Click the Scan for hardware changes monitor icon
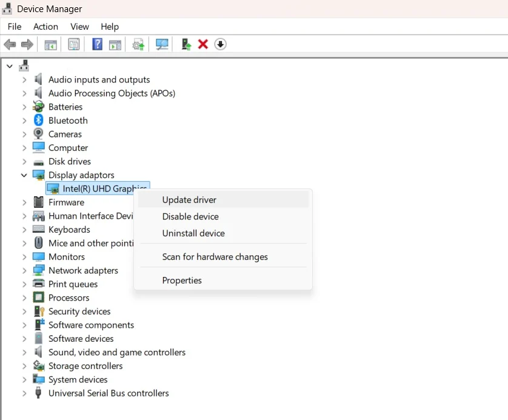This screenshot has width=508, height=420. click(162, 44)
